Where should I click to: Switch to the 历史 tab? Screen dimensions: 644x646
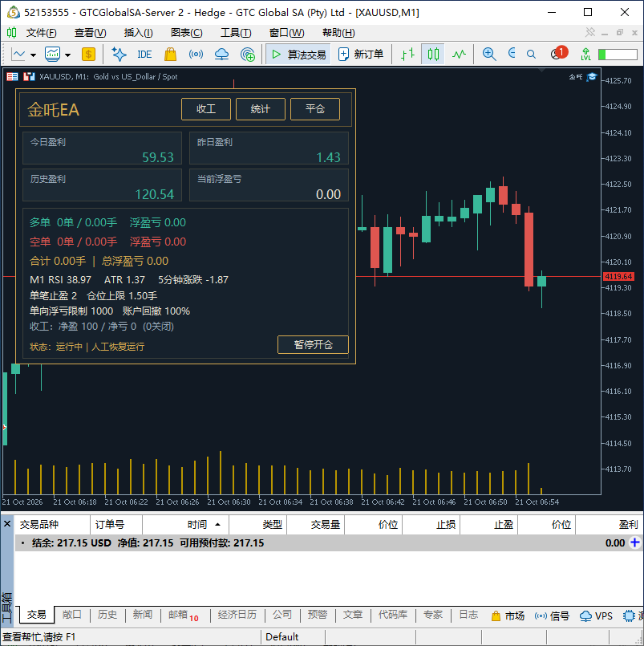[x=107, y=615]
